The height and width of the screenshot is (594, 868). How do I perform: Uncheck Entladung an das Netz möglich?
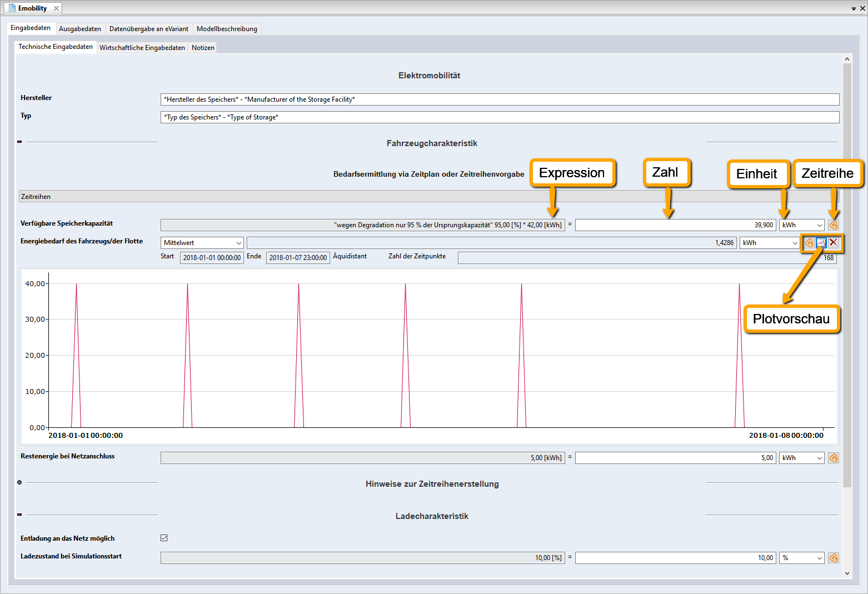pos(164,538)
